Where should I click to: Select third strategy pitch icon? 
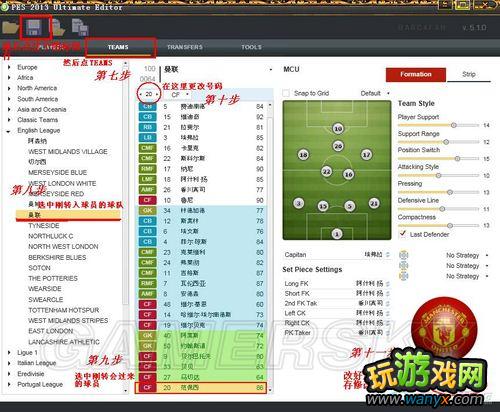403,276
